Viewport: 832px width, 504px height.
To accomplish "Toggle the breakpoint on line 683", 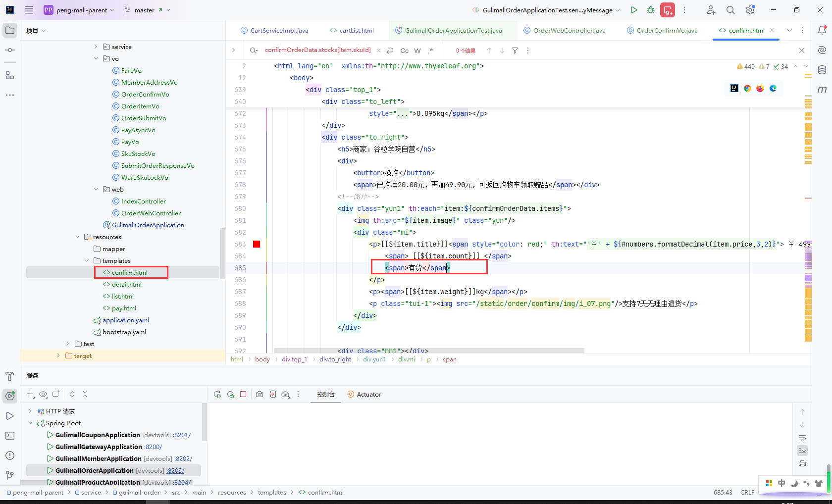I will (257, 244).
